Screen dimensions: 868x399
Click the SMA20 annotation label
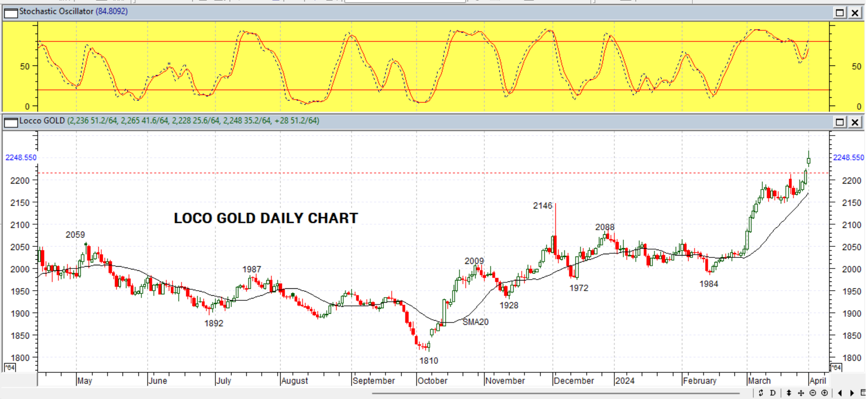[x=475, y=322]
